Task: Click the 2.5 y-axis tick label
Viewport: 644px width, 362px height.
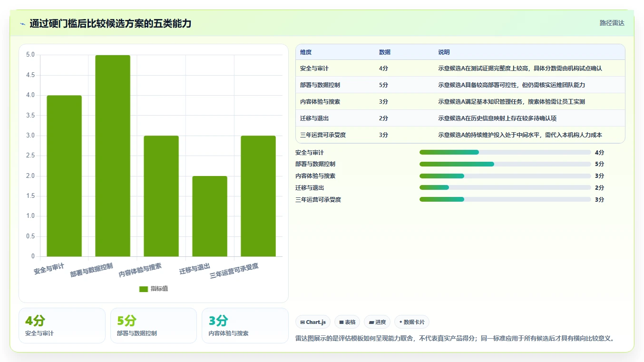Action: coord(30,156)
